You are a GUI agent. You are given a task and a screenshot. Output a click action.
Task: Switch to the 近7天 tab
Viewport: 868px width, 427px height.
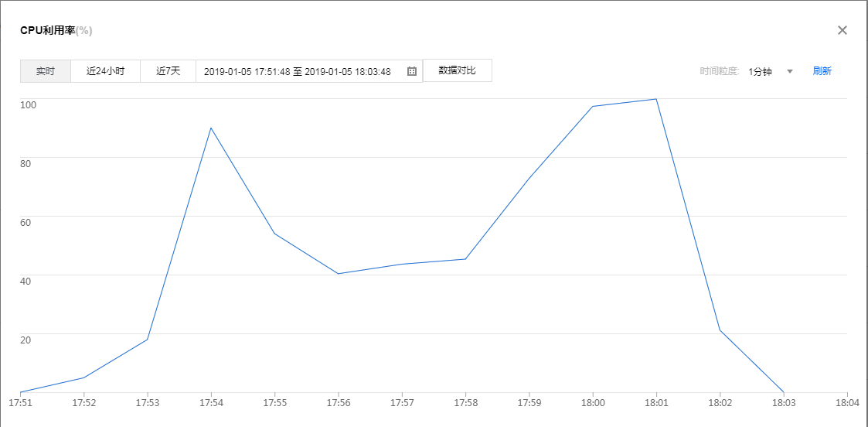168,71
